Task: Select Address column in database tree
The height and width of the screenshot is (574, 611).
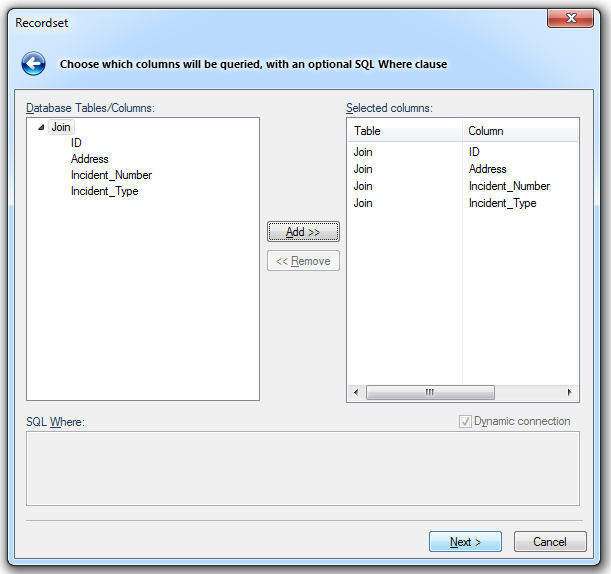Action: click(89, 159)
